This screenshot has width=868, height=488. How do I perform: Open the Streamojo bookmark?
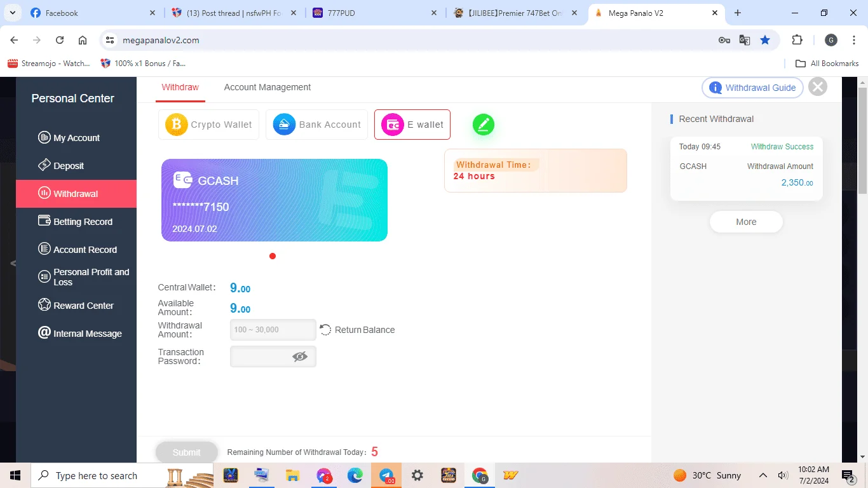[49, 64]
